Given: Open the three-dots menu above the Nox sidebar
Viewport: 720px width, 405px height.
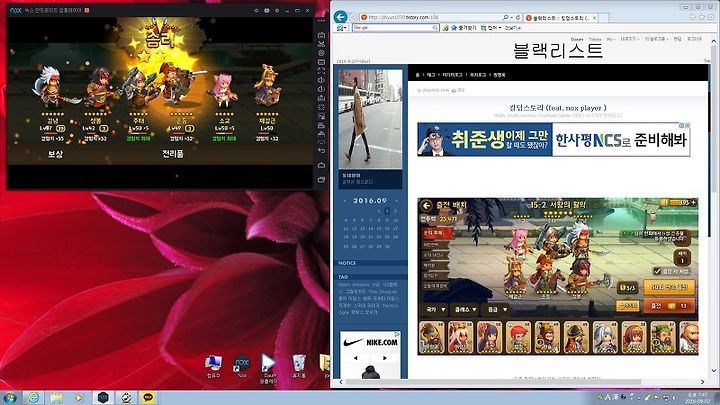Looking at the screenshot, I should click(321, 20).
